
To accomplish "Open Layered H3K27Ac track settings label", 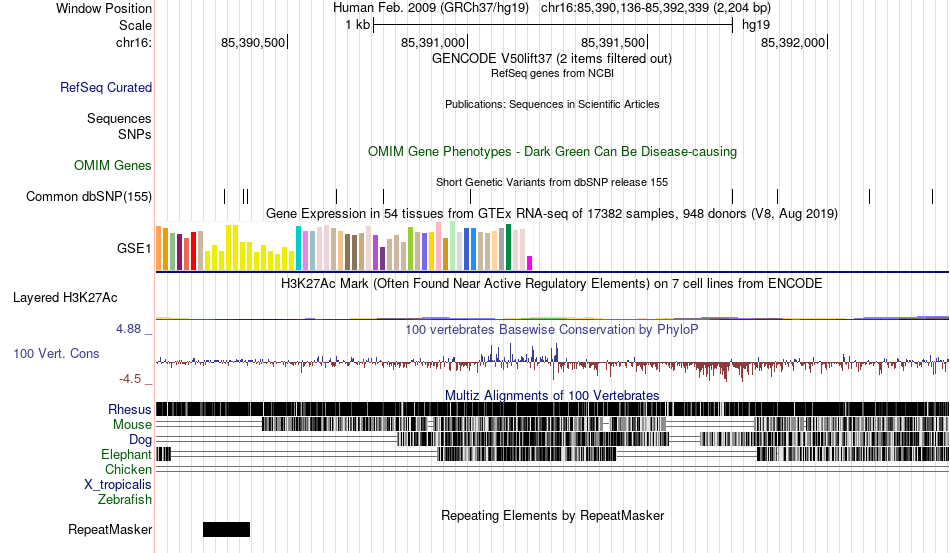I will coord(65,297).
